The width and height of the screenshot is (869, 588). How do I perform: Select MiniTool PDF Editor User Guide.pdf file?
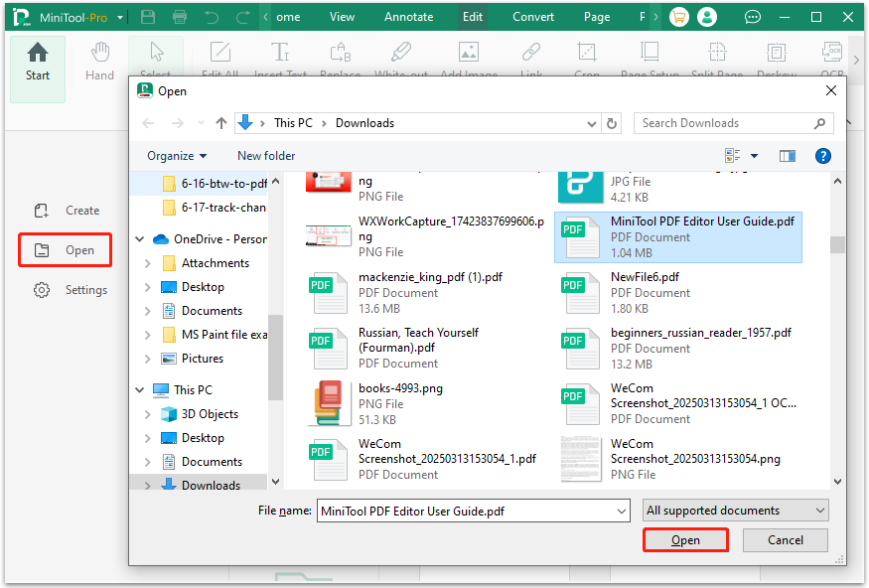678,237
